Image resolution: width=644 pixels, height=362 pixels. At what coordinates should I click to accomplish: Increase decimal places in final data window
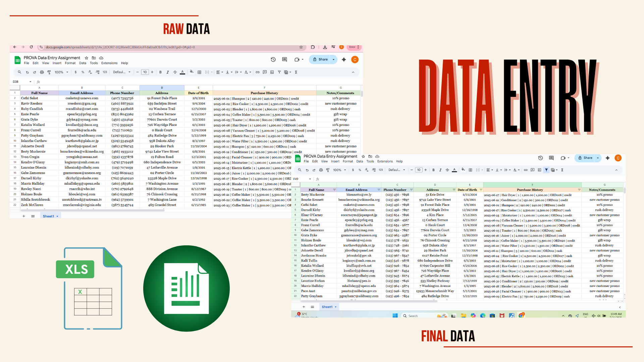click(374, 170)
